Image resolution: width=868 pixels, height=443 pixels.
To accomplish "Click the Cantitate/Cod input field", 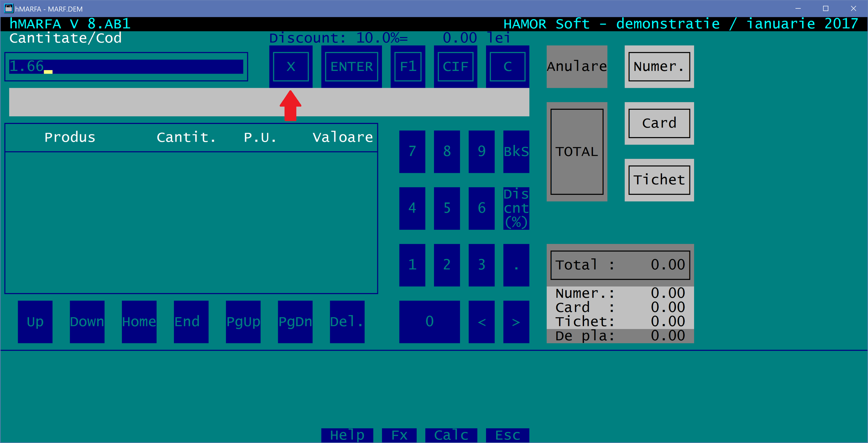I will click(126, 67).
